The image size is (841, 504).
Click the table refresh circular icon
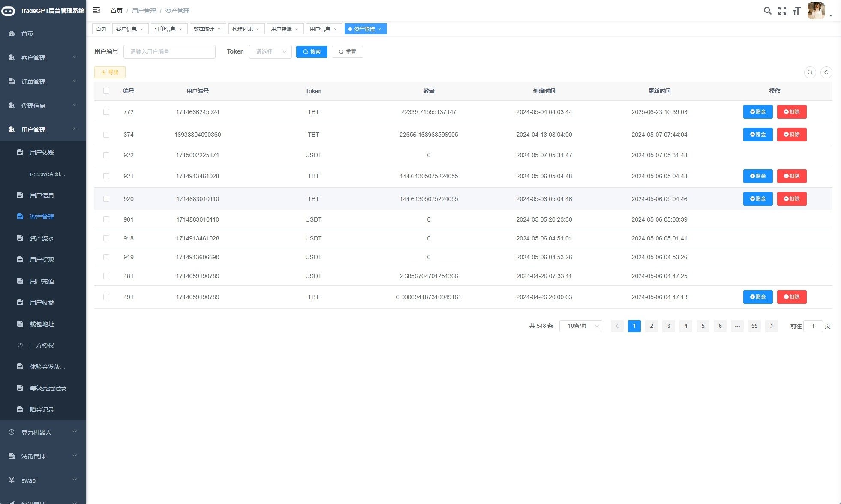826,72
